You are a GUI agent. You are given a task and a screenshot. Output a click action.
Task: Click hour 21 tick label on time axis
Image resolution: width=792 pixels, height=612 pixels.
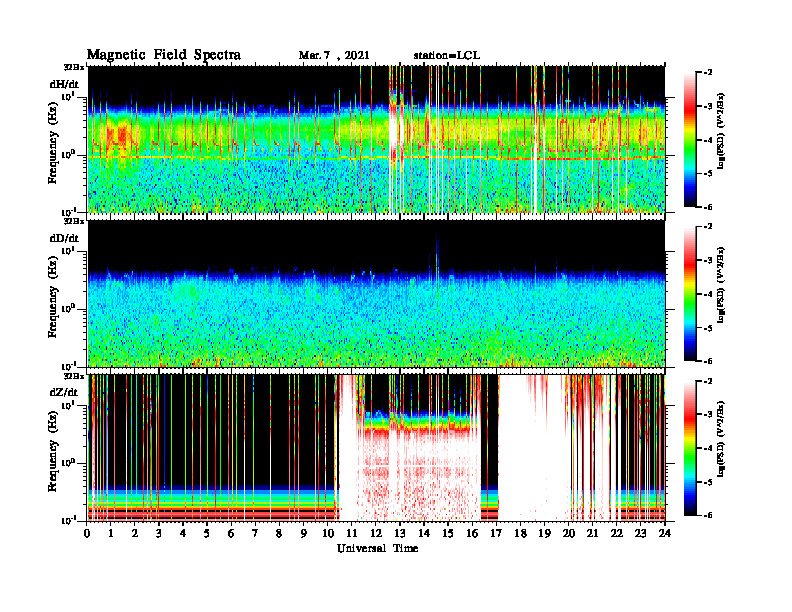coord(592,533)
